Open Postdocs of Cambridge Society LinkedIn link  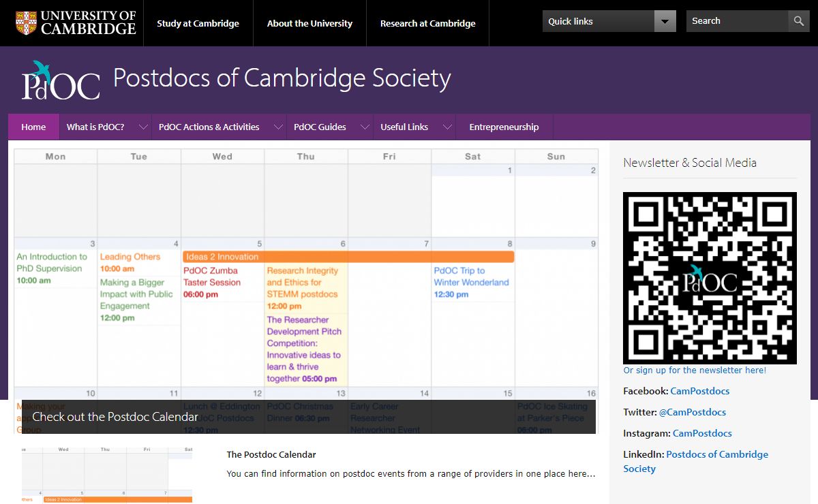tap(695, 461)
